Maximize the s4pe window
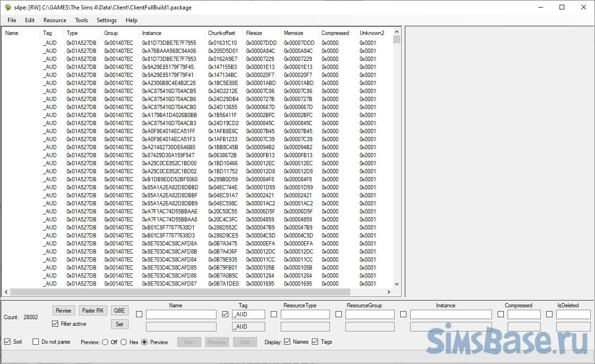The height and width of the screenshot is (364, 595). [562, 8]
